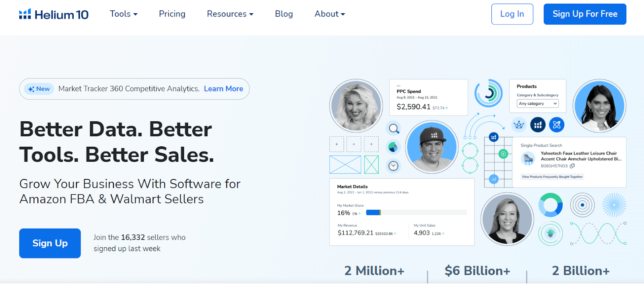The image size is (644, 285).
Task: Click the Single Product Search label
Action: [541, 146]
